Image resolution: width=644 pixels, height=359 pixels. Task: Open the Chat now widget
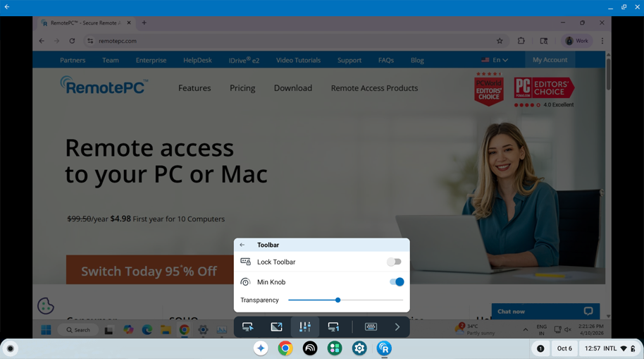click(x=545, y=311)
